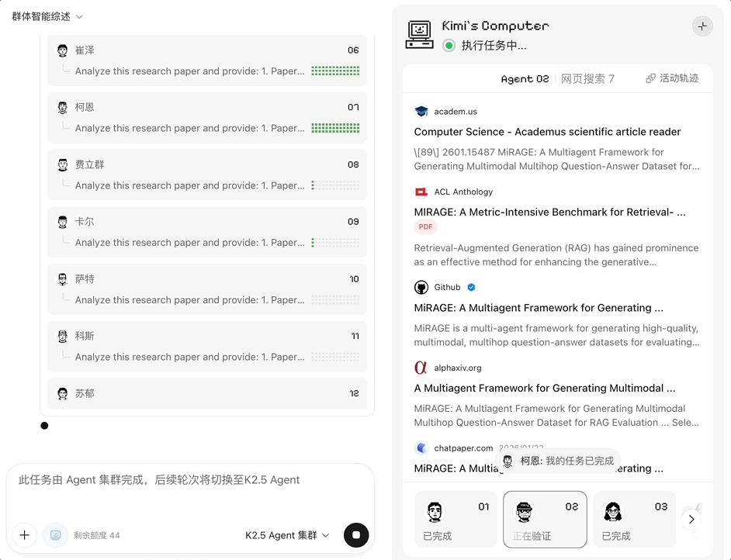Image resolution: width=731 pixels, height=560 pixels.
Task: Click avatar of agent 崔泽
Action: tap(63, 50)
